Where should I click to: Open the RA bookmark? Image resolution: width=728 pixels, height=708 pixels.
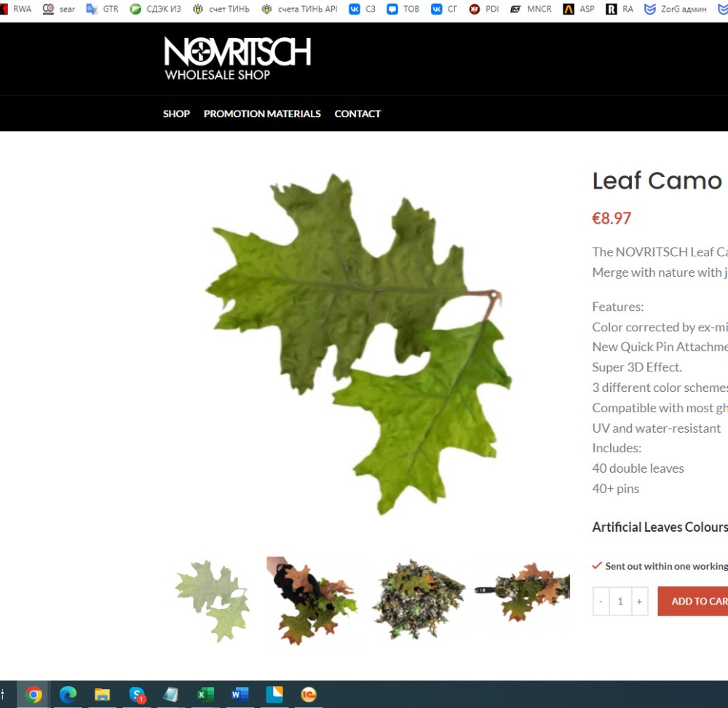(x=620, y=9)
